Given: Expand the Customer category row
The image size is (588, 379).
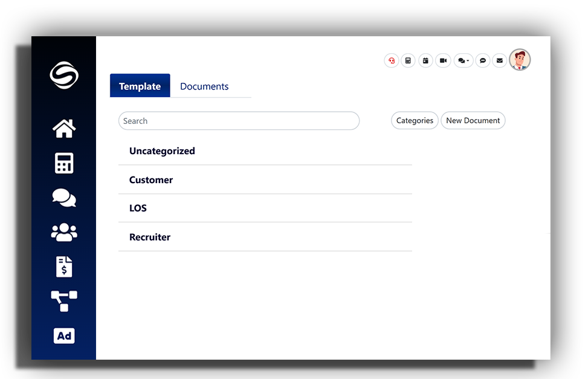Looking at the screenshot, I should (265, 180).
